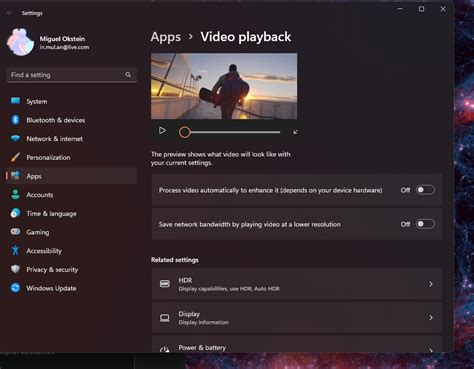Click the back arrow in Settings title bar
The height and width of the screenshot is (369, 474).
tap(9, 13)
